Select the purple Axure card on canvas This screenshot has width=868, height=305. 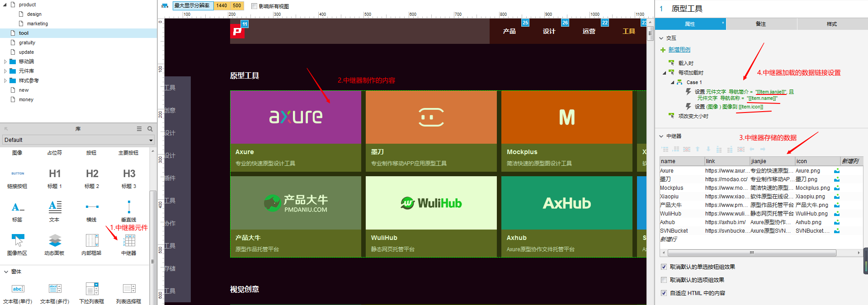(296, 131)
